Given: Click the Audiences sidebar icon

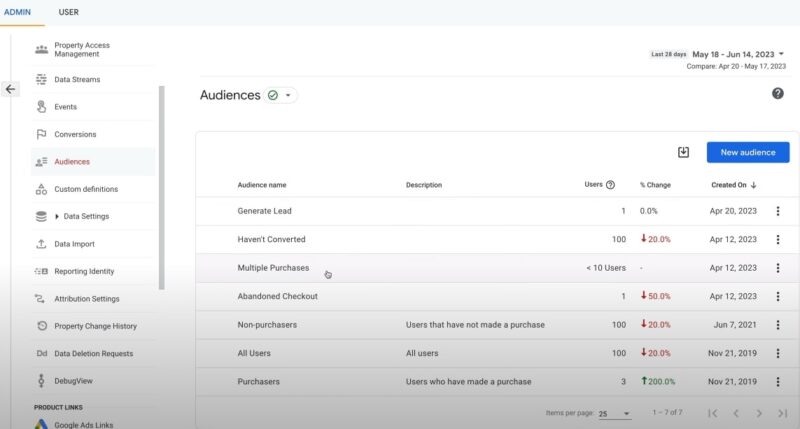Looking at the screenshot, I should click(x=41, y=162).
